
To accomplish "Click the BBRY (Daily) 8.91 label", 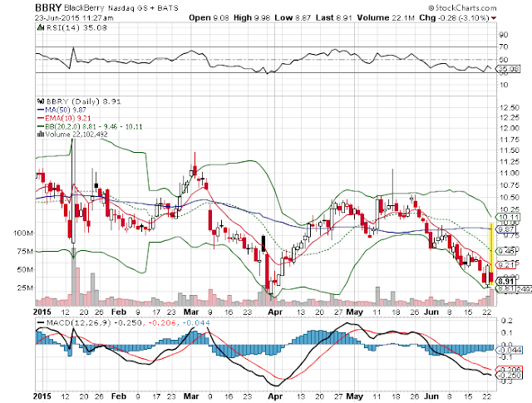I will [83, 101].
